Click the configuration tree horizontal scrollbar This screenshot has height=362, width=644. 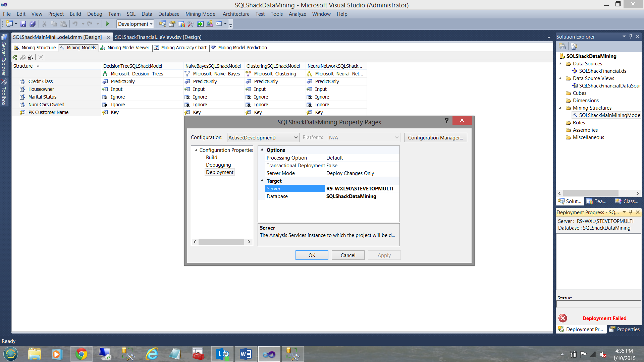221,242
